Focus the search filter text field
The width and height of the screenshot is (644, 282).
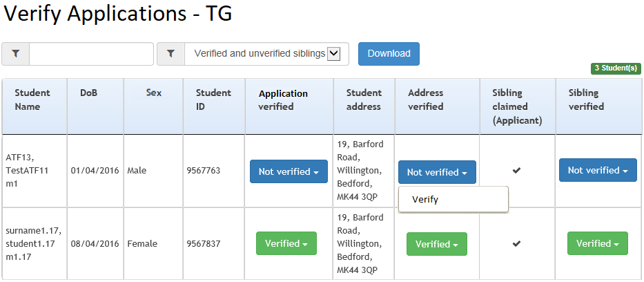click(91, 54)
